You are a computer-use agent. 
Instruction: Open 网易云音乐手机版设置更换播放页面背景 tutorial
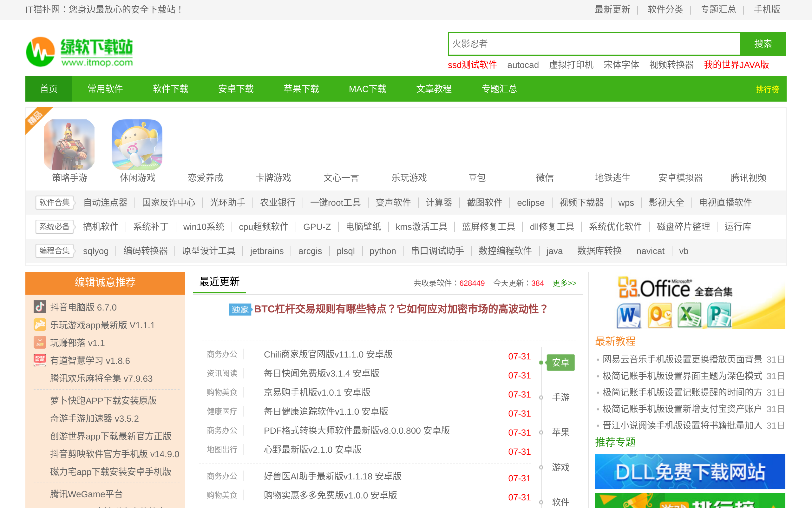pyautogui.click(x=683, y=359)
